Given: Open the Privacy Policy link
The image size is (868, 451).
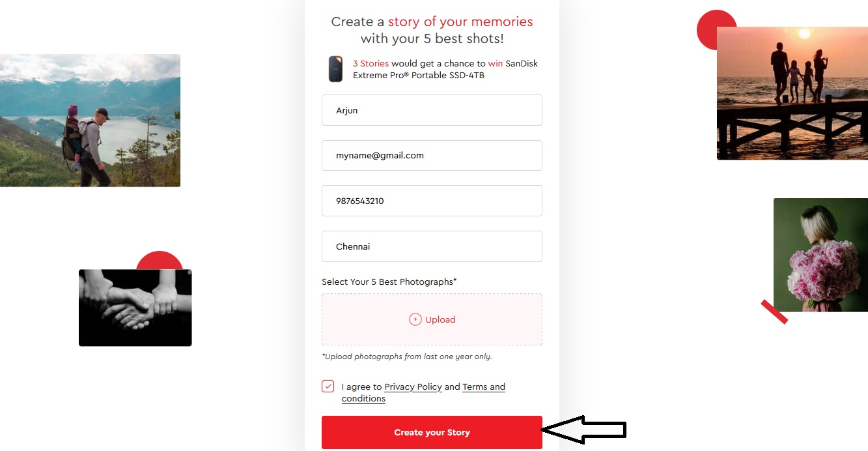Looking at the screenshot, I should coord(413,387).
